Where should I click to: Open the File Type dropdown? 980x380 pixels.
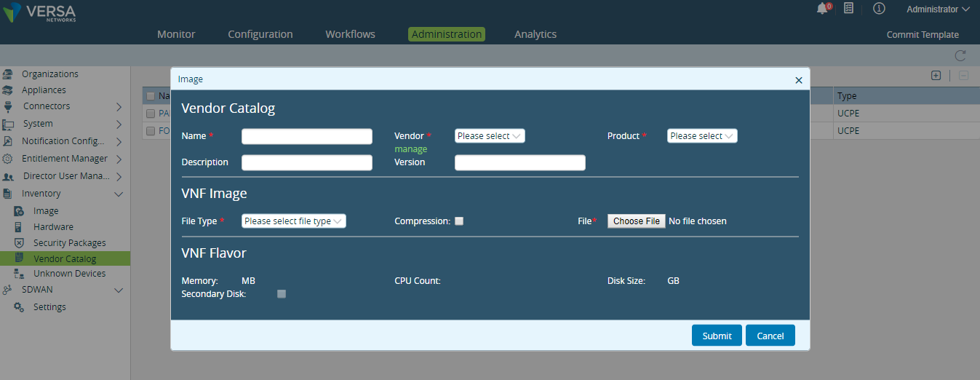(294, 221)
